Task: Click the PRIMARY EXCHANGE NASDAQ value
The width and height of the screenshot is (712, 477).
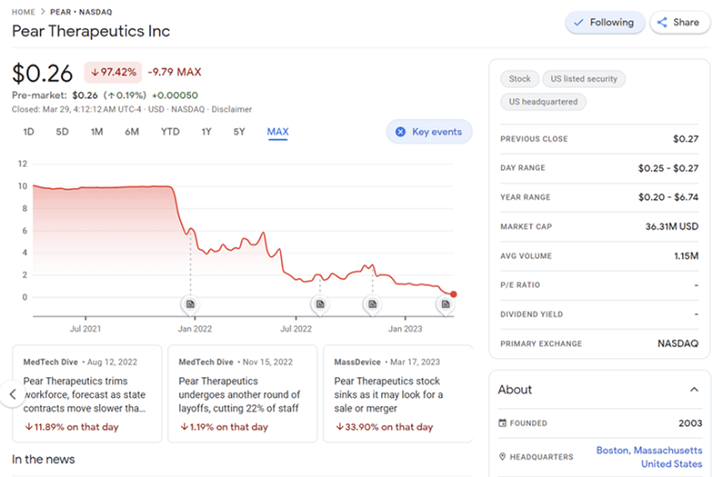Action: click(678, 343)
